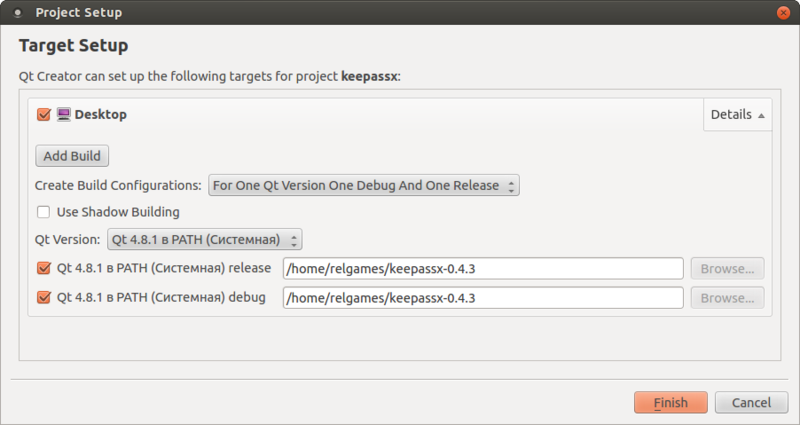The image size is (800, 425).
Task: Click the bold keepassx project name
Action: pyautogui.click(x=369, y=77)
